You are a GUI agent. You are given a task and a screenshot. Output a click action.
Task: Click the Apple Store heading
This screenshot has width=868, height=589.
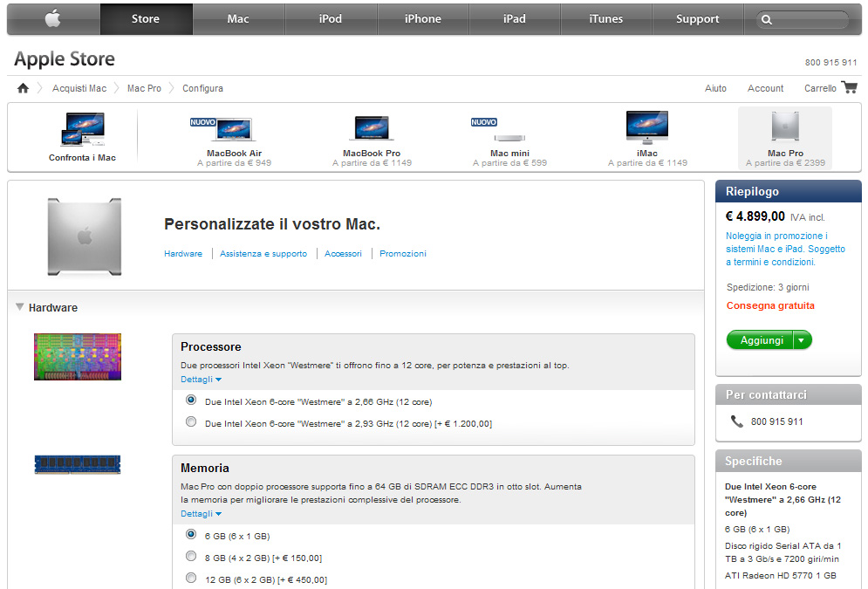tap(65, 58)
